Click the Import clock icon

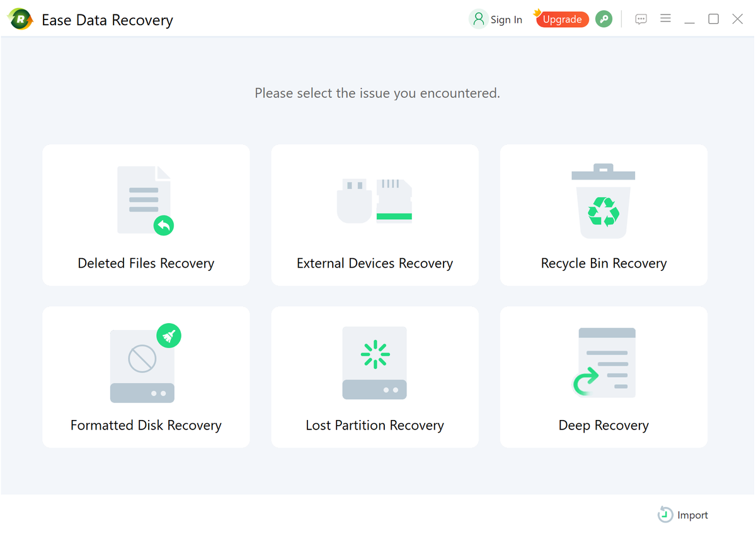click(665, 514)
